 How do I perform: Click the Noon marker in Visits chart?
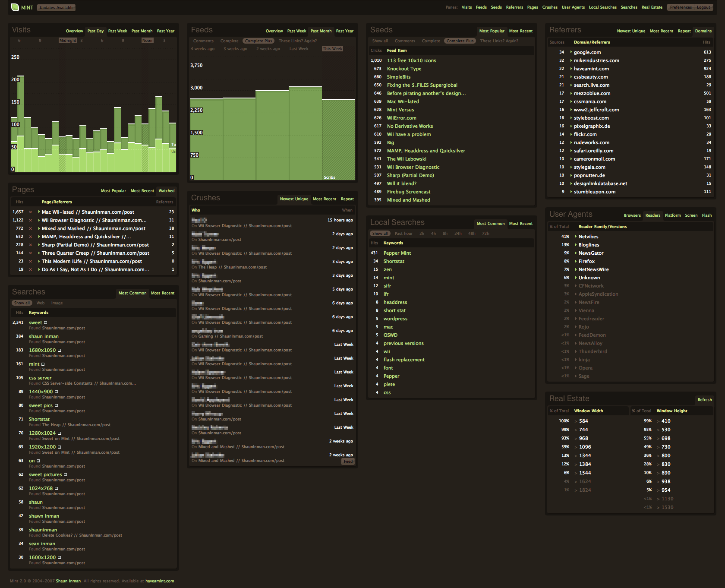click(x=147, y=41)
